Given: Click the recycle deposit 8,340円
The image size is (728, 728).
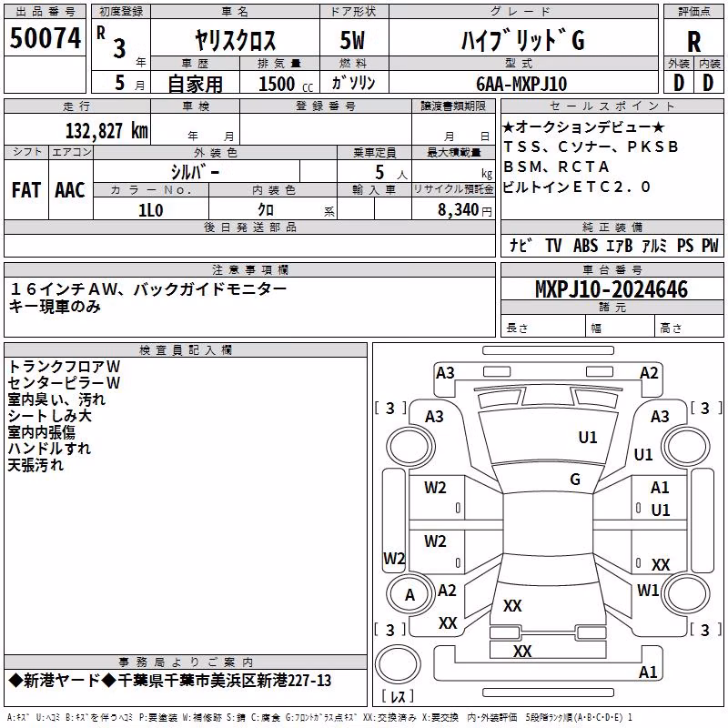Looking at the screenshot, I should pos(465,210).
